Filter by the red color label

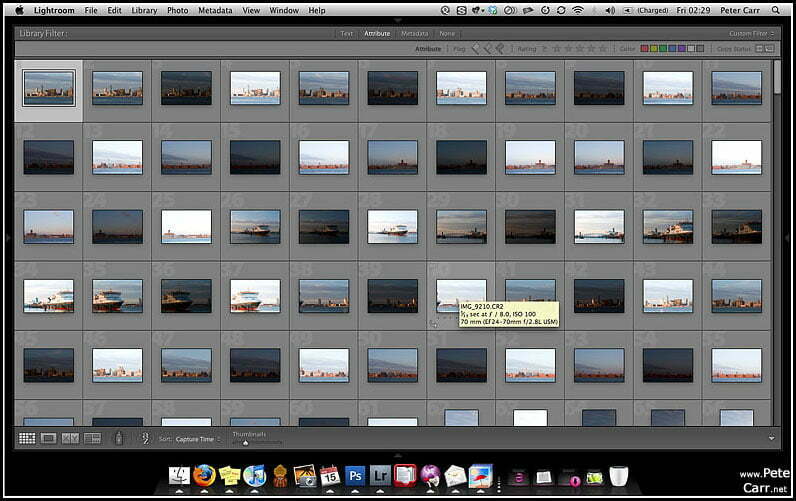pos(645,48)
